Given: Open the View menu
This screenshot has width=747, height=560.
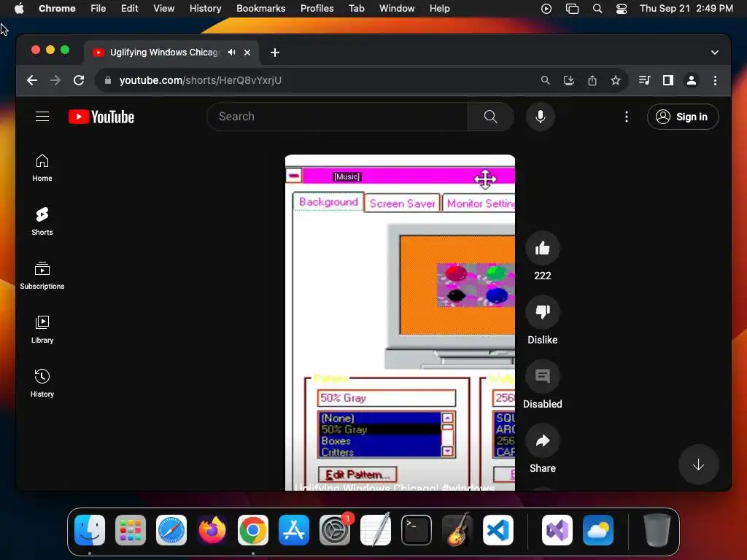Looking at the screenshot, I should pos(164,9).
